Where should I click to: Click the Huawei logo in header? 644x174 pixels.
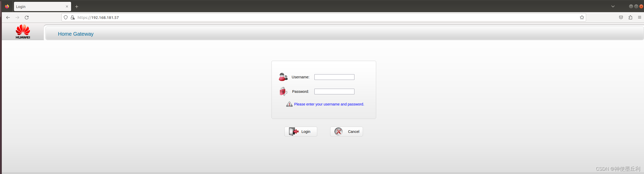click(23, 32)
